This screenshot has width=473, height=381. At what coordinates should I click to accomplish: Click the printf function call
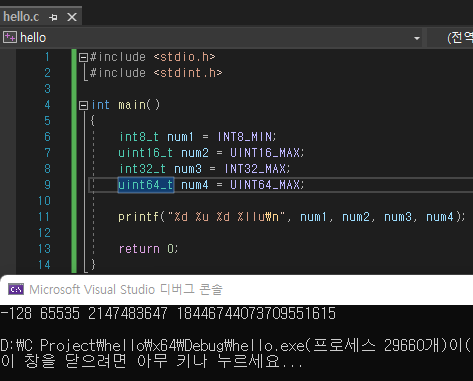138,217
